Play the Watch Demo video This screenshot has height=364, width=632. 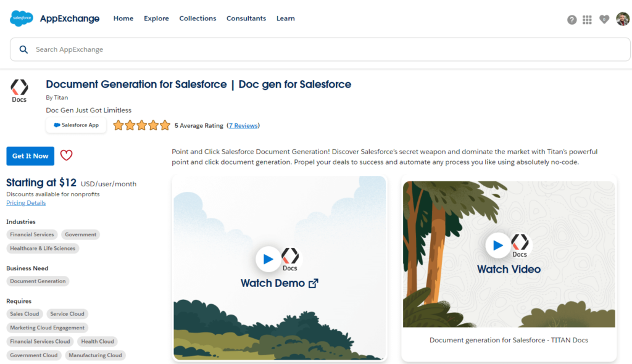[268, 259]
